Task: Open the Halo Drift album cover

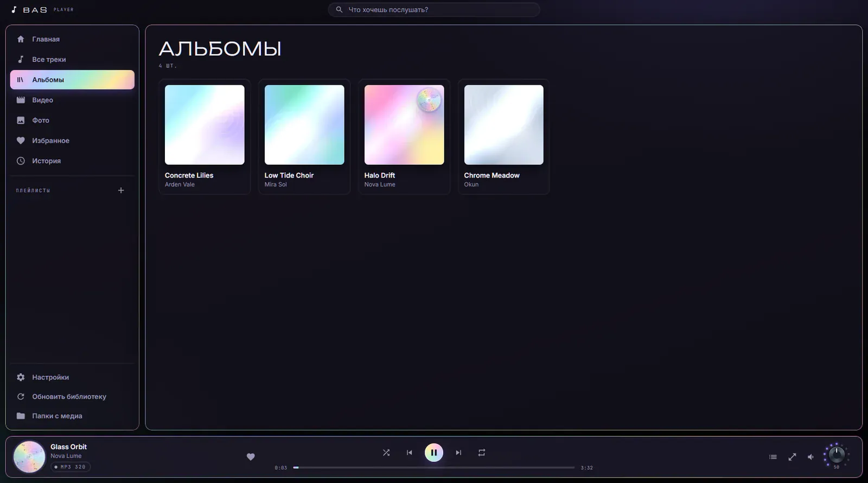Action: [x=404, y=125]
